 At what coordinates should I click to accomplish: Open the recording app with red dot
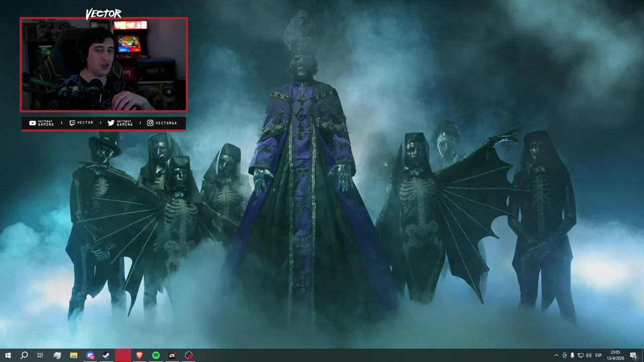click(189, 355)
